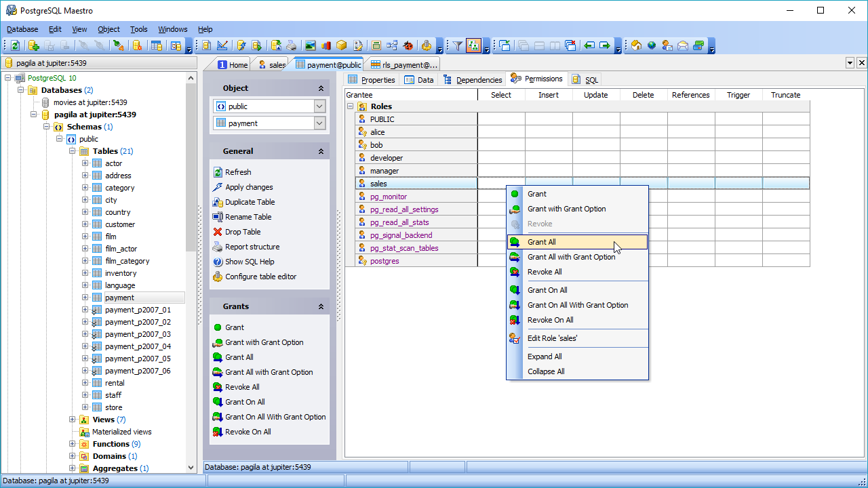Click the Revoke All icon in Grants panel

pos(218,387)
